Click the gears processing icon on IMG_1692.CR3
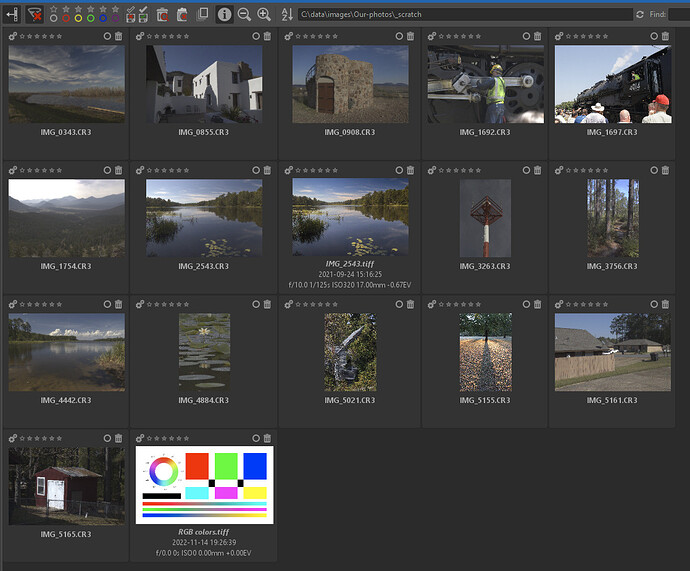The image size is (690, 571). click(x=433, y=36)
